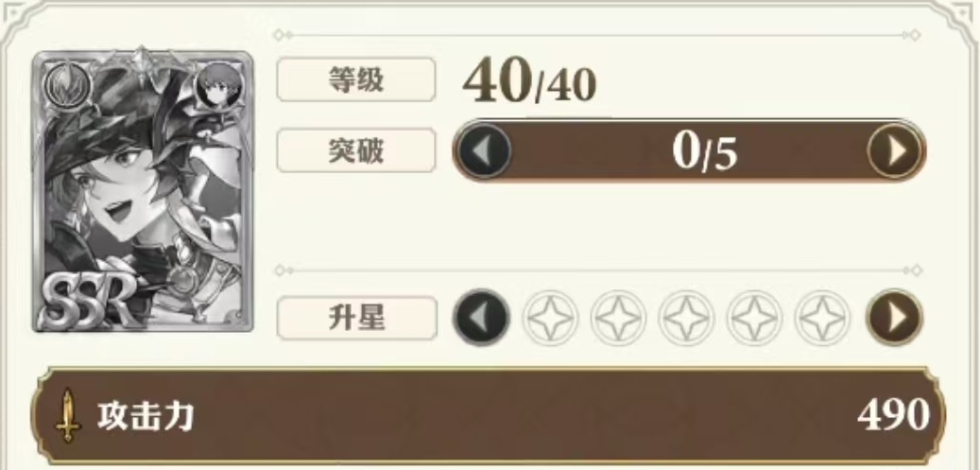This screenshot has height=470, width=980.
Task: Select the first 升星 star slot
Action: pos(550,318)
